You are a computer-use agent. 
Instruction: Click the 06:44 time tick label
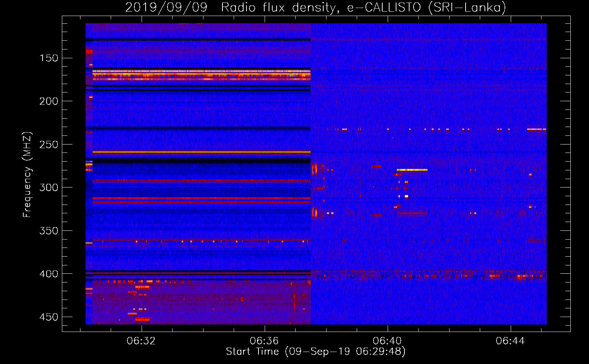click(x=510, y=341)
